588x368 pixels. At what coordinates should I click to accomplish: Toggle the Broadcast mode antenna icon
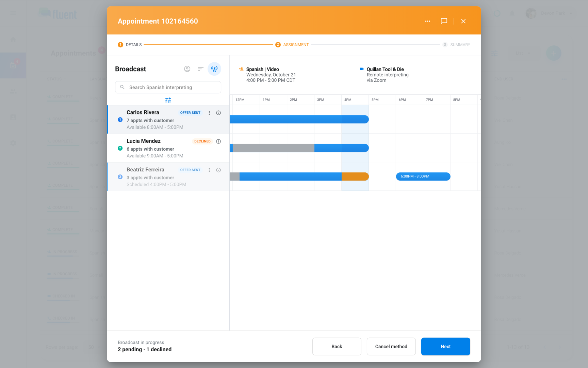click(214, 69)
